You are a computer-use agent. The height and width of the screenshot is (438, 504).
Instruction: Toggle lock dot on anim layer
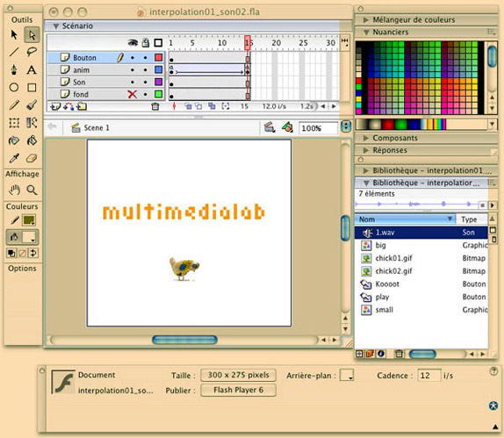[145, 70]
